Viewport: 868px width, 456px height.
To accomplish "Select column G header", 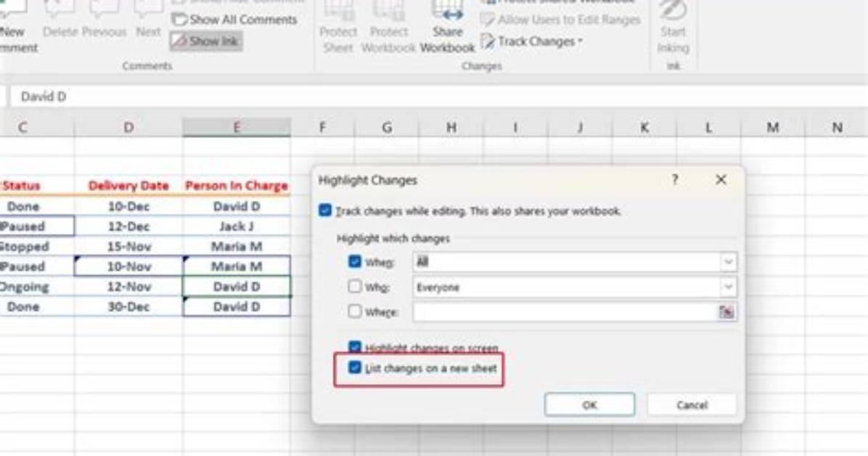I will pos(387,128).
